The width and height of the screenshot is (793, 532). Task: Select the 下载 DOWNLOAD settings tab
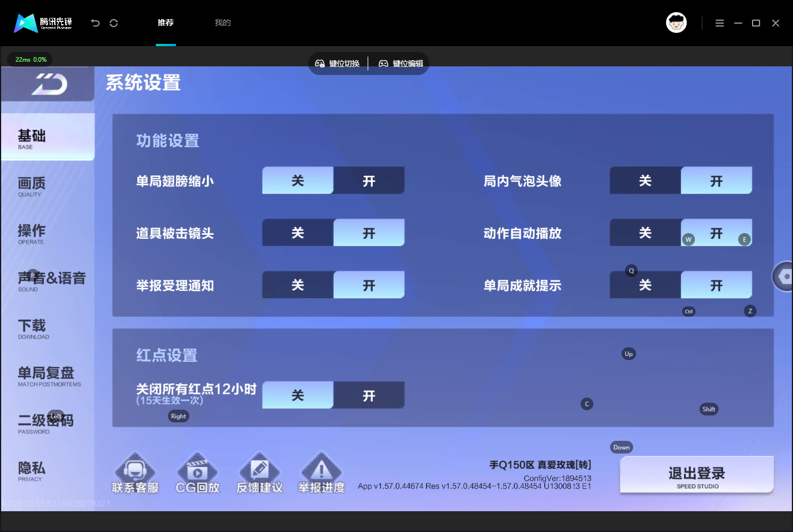tap(48, 328)
